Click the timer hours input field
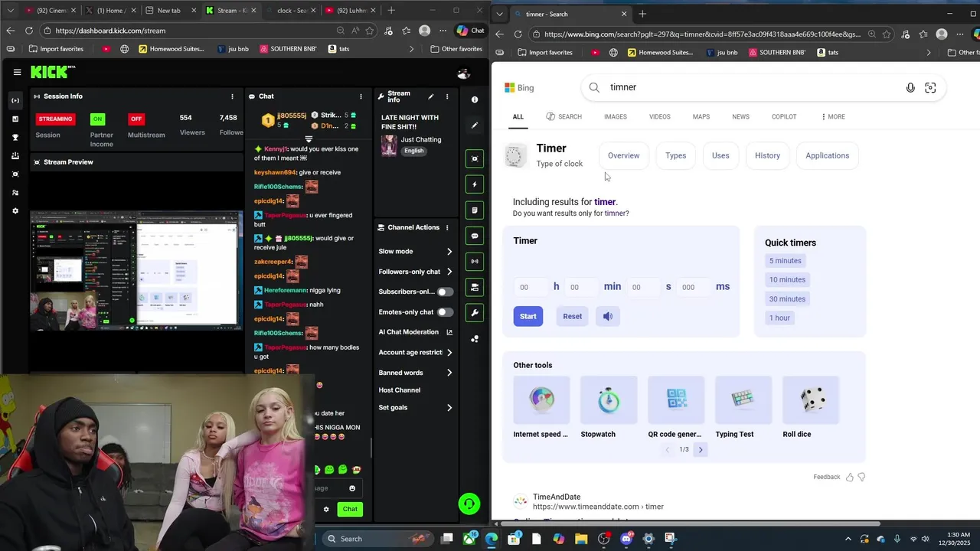Image resolution: width=980 pixels, height=551 pixels. point(532,287)
